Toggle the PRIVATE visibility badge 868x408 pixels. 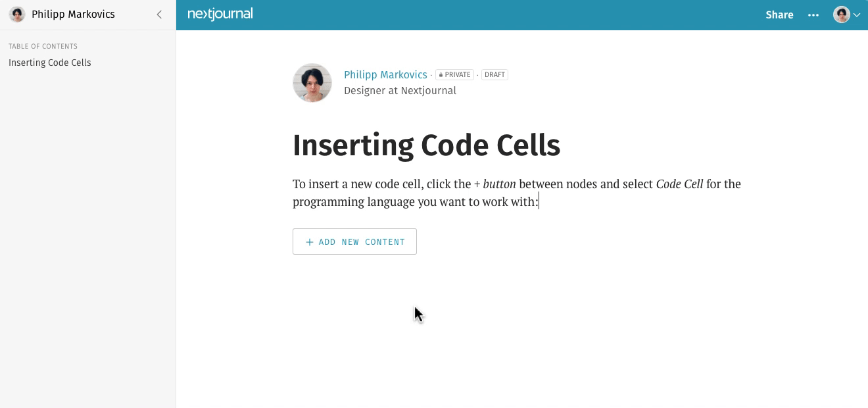pos(454,74)
